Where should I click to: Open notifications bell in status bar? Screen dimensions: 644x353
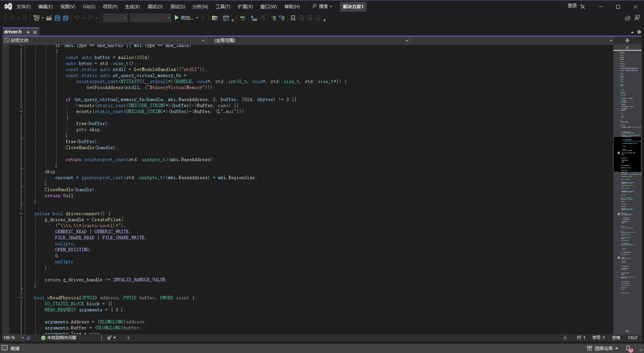pyautogui.click(x=628, y=348)
